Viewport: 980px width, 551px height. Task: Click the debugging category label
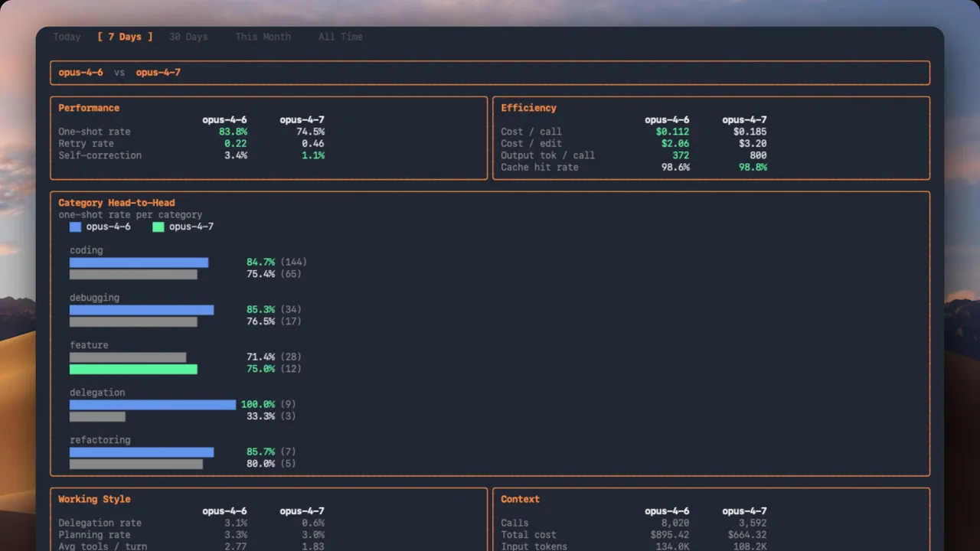pos(94,298)
